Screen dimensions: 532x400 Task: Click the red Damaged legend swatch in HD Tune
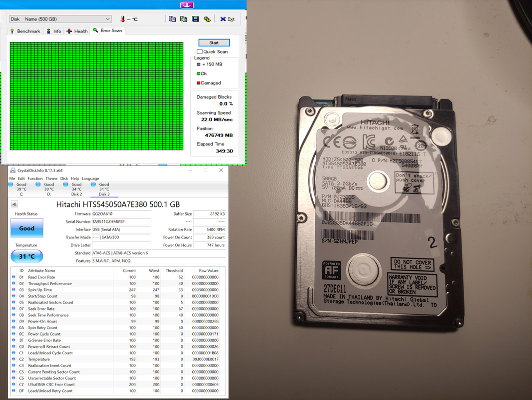198,83
